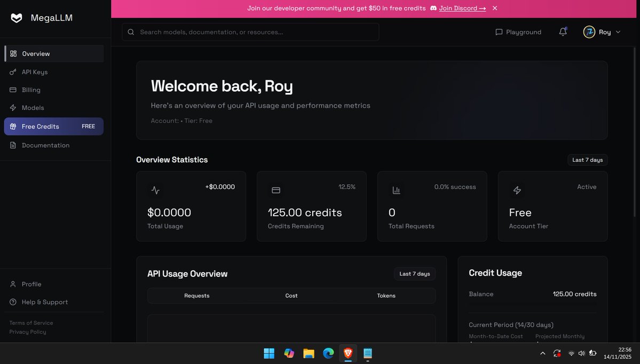Expand the Roy account dropdown
Screen dimensions: 640x364
[602, 31]
